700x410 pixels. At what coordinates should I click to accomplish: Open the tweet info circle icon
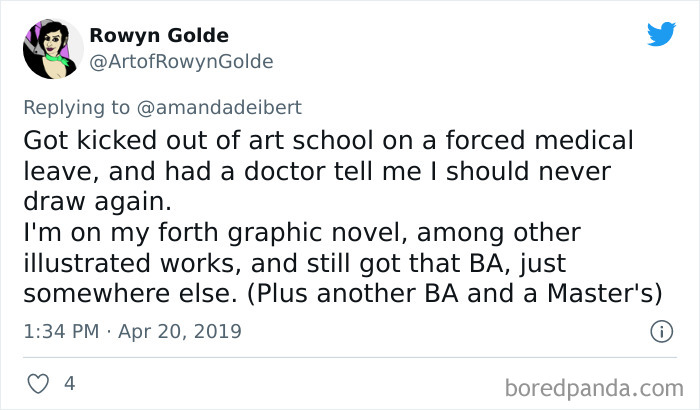pyautogui.click(x=660, y=330)
